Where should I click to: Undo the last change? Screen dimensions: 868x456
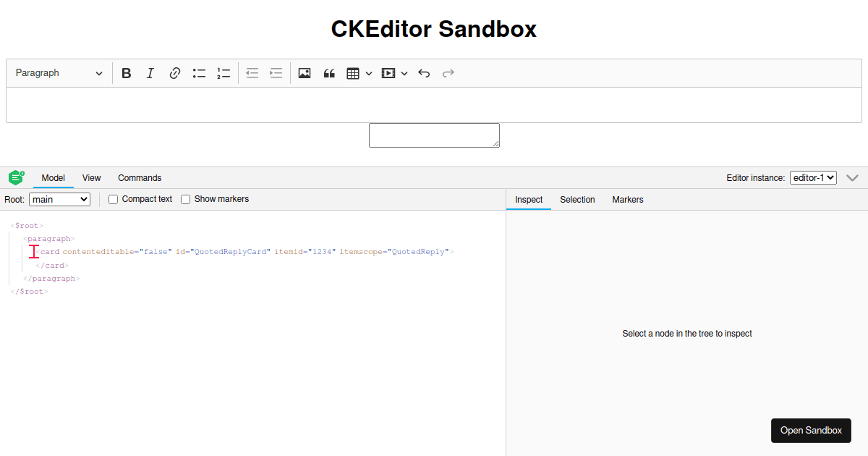(425, 73)
